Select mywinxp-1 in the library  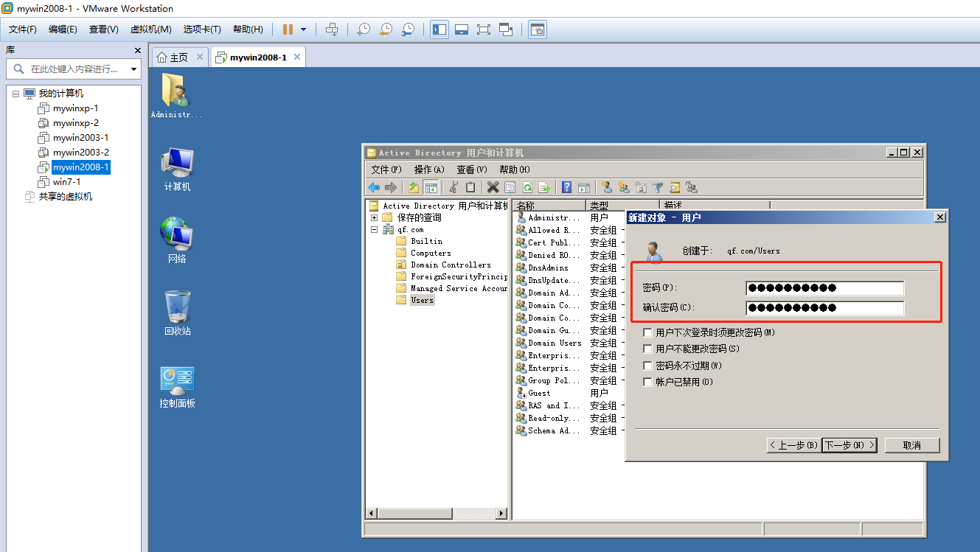76,108
